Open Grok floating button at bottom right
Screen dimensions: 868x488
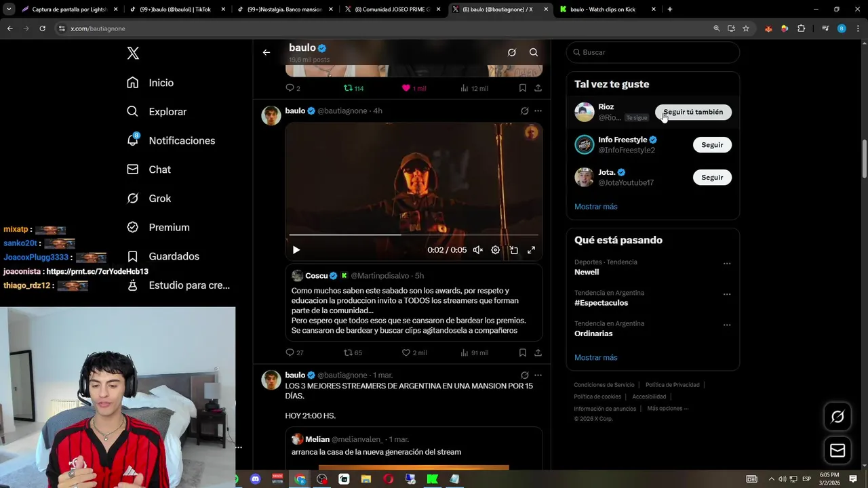pos(837,417)
